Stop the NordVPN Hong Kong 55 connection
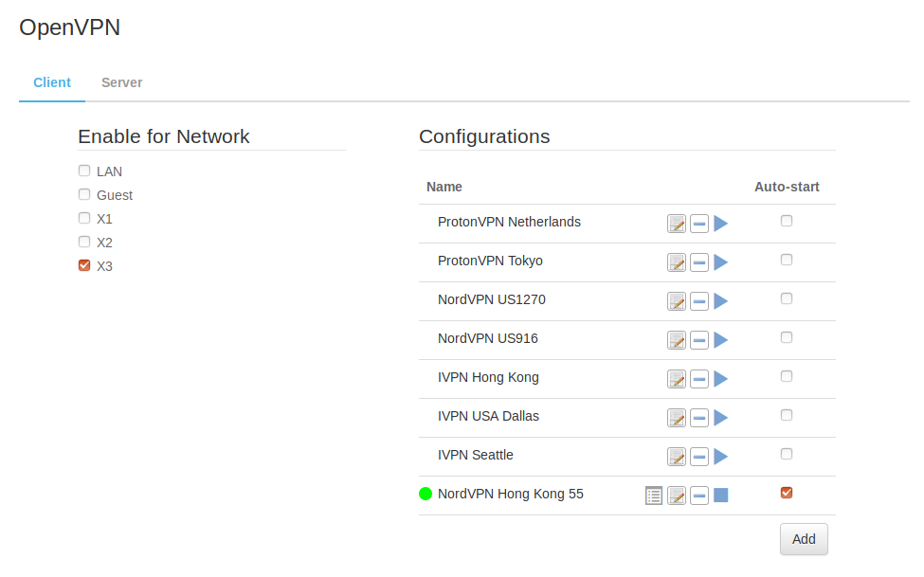 (721, 496)
